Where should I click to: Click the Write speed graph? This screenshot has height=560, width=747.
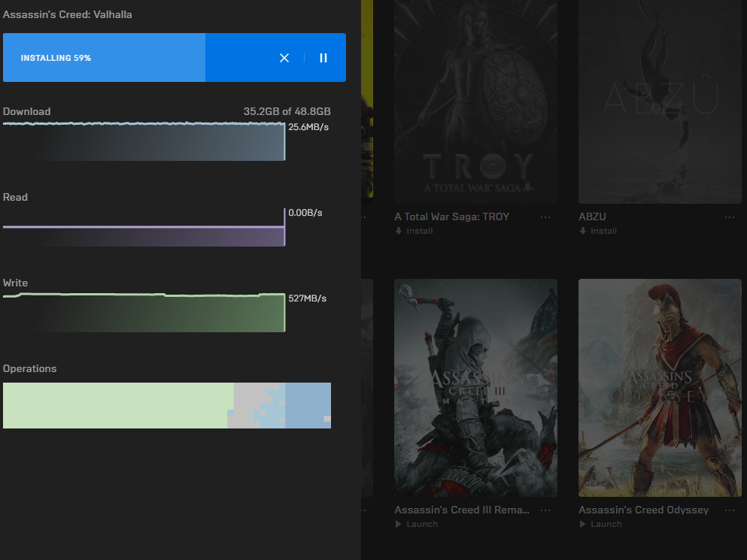pyautogui.click(x=144, y=313)
